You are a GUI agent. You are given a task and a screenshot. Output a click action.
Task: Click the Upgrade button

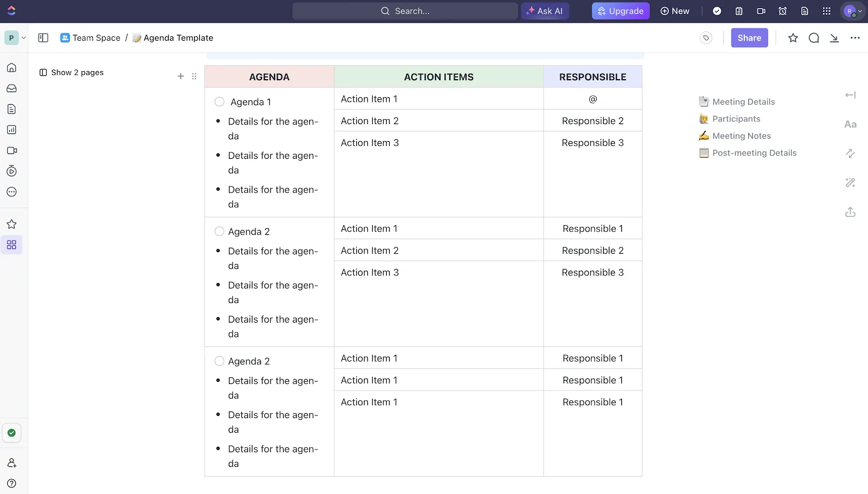(x=621, y=11)
